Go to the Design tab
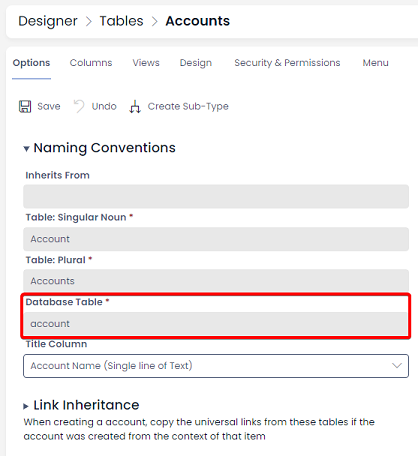The image size is (418, 456). (x=196, y=63)
